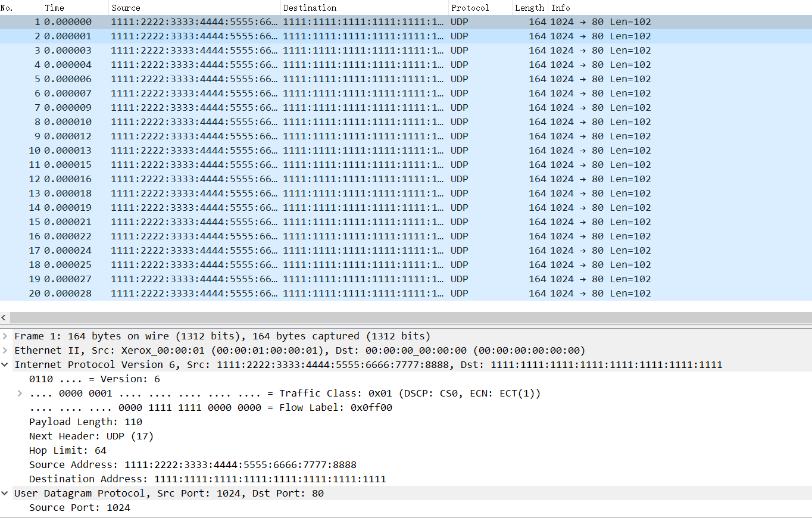Select packet 10 at time 0.000013
Screen dimensions: 812x518
pos(406,151)
